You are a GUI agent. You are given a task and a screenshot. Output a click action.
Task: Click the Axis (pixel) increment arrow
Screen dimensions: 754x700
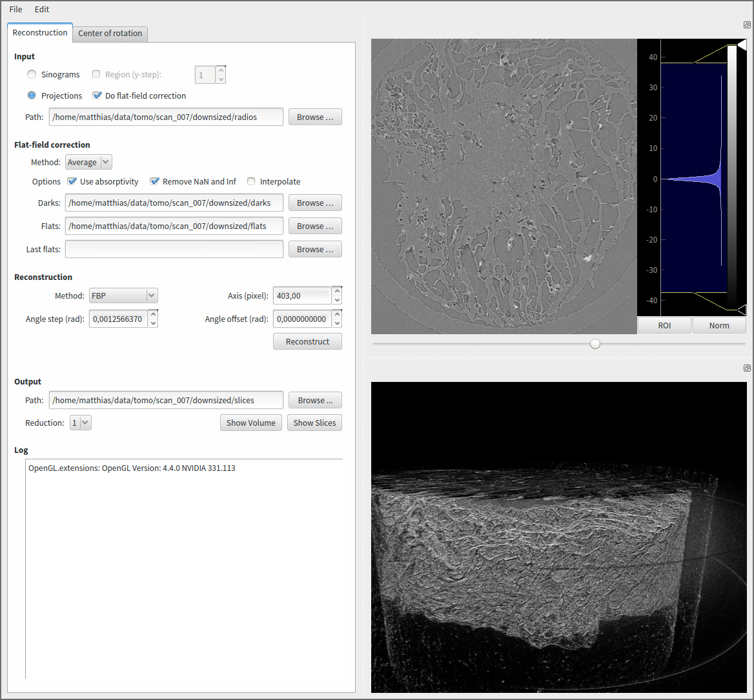click(337, 291)
